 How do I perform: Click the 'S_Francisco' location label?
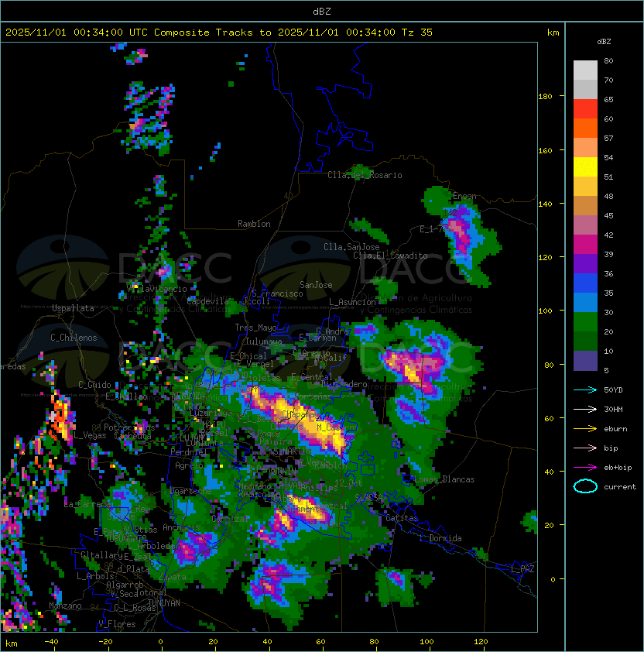[x=277, y=293]
